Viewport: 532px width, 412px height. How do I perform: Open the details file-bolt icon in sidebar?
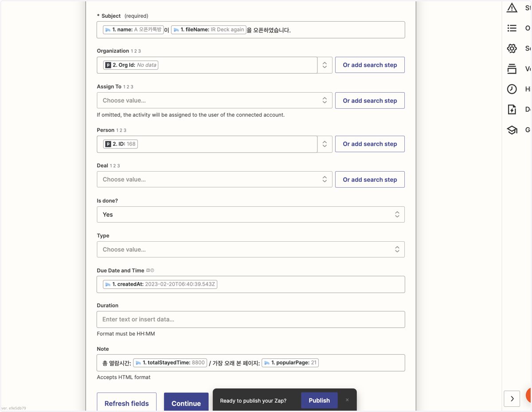(x=512, y=110)
